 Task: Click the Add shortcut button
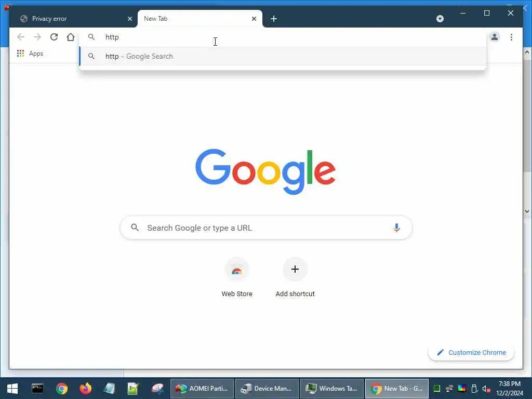[295, 278]
